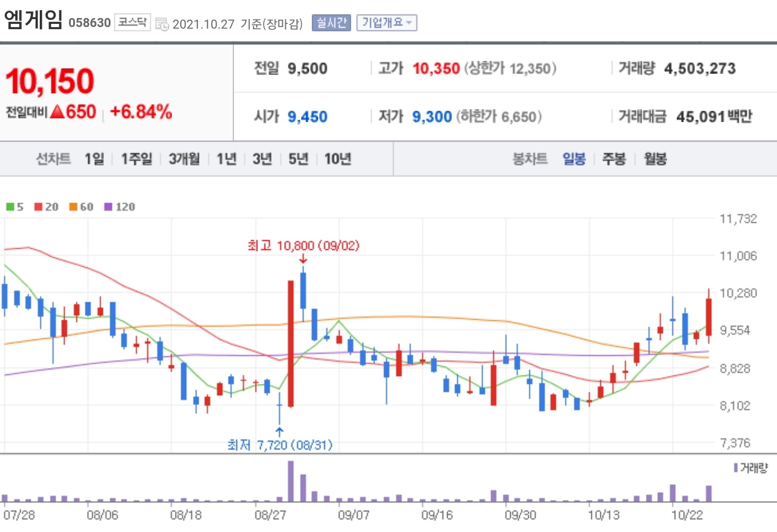Click the 하한가 6,650 text
Screen dimensions: 777x532
point(499,117)
